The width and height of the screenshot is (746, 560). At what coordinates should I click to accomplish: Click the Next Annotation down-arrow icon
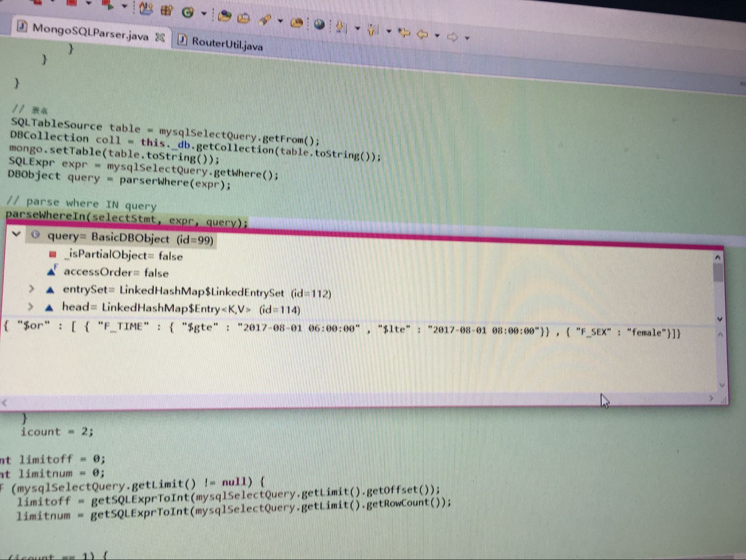point(340,26)
